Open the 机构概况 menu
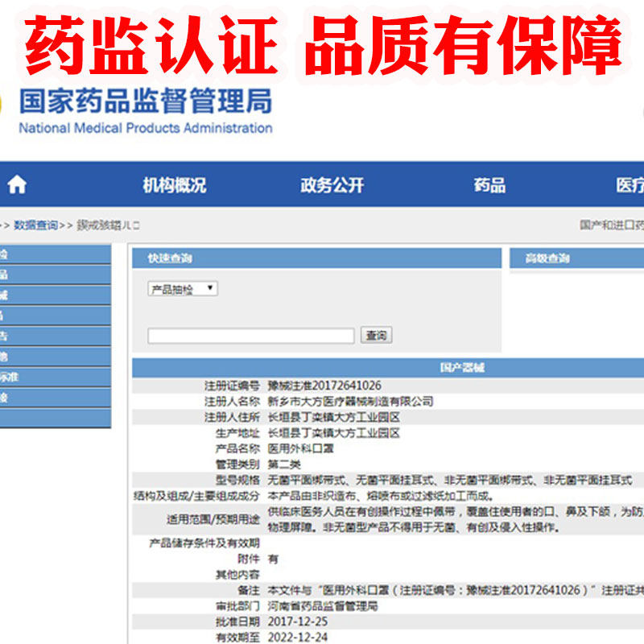The height and width of the screenshot is (644, 644). coord(174,185)
